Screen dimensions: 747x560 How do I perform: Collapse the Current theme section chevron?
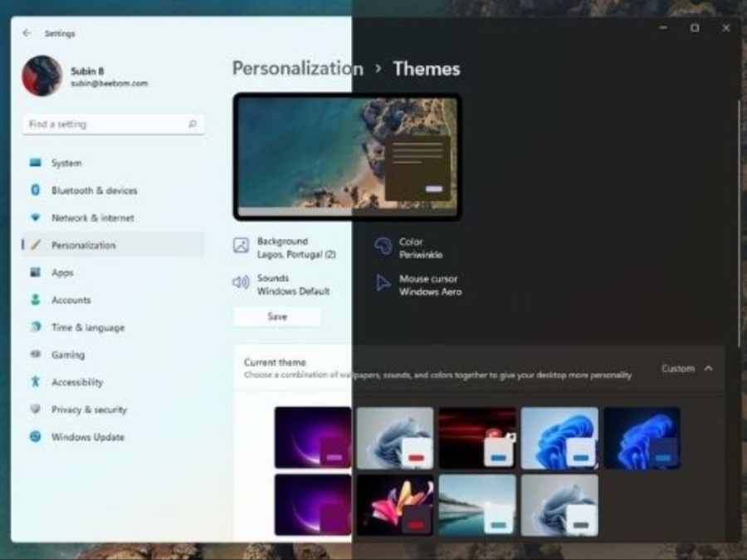click(x=708, y=368)
